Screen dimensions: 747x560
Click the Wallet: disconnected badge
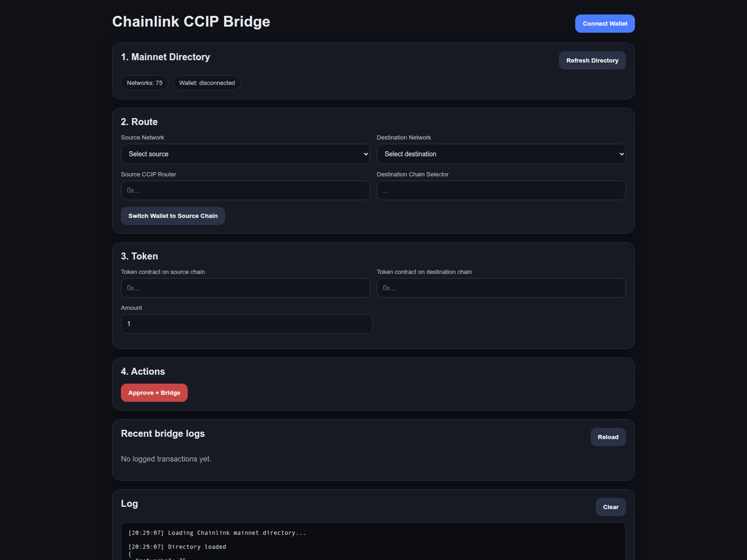click(x=207, y=83)
